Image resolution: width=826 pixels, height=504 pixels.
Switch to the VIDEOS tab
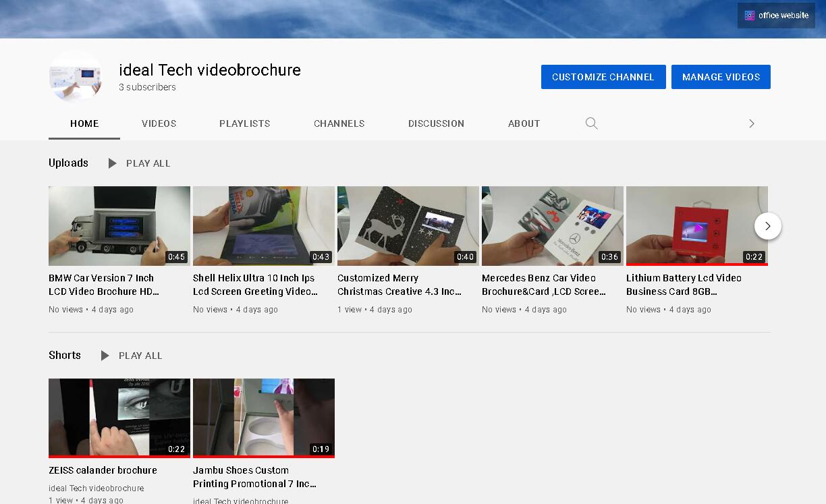159,123
